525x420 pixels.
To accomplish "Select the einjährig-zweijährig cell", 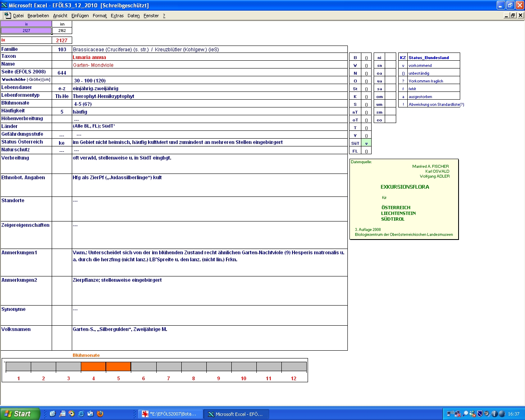I will point(210,88).
